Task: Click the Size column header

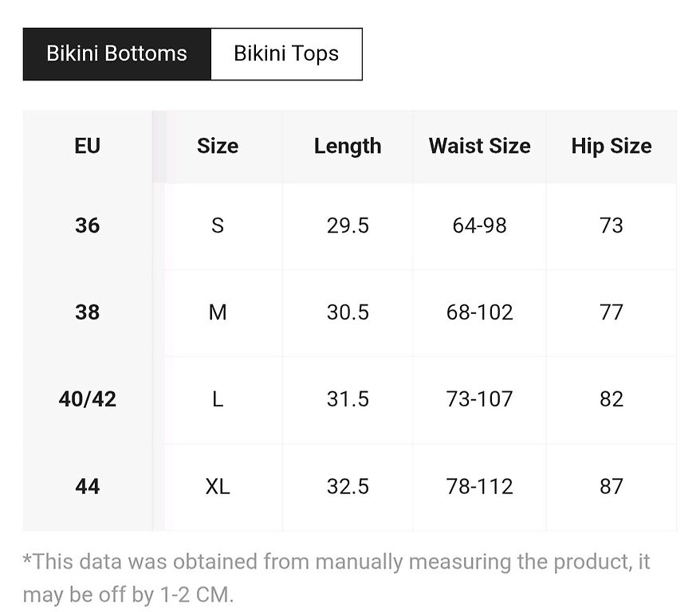Action: click(x=218, y=147)
